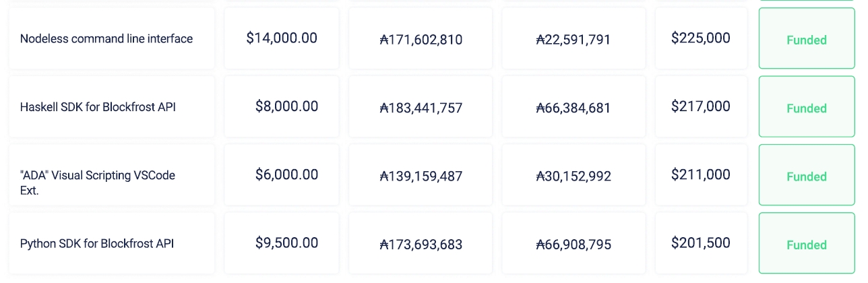This screenshot has height=283, width=868.
Task: Open Haskell SDK for Blockfrost API proposal
Action: [98, 107]
